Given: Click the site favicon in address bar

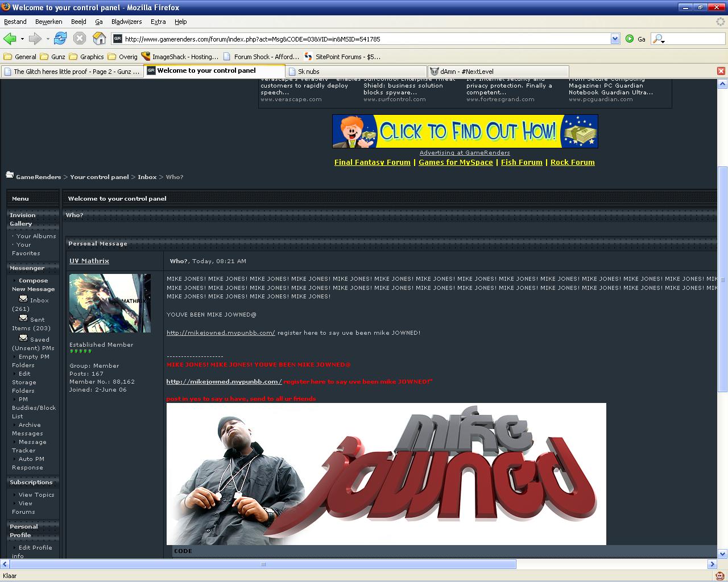Looking at the screenshot, I should [x=117, y=39].
